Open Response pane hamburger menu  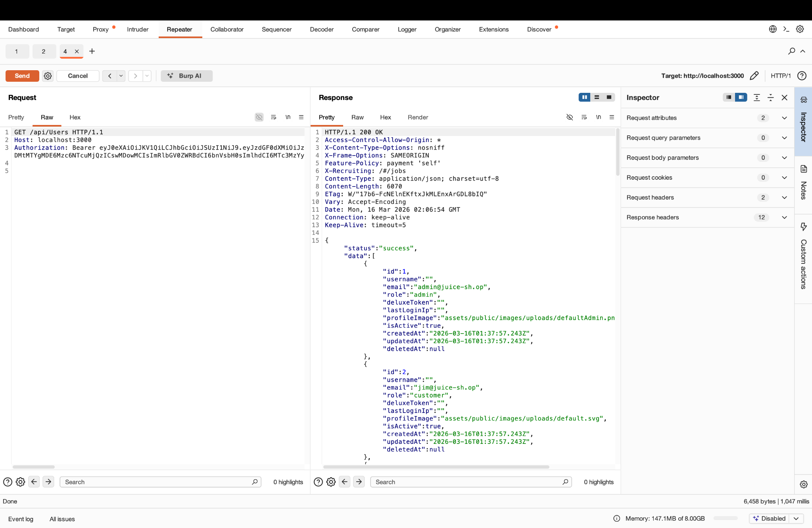612,117
